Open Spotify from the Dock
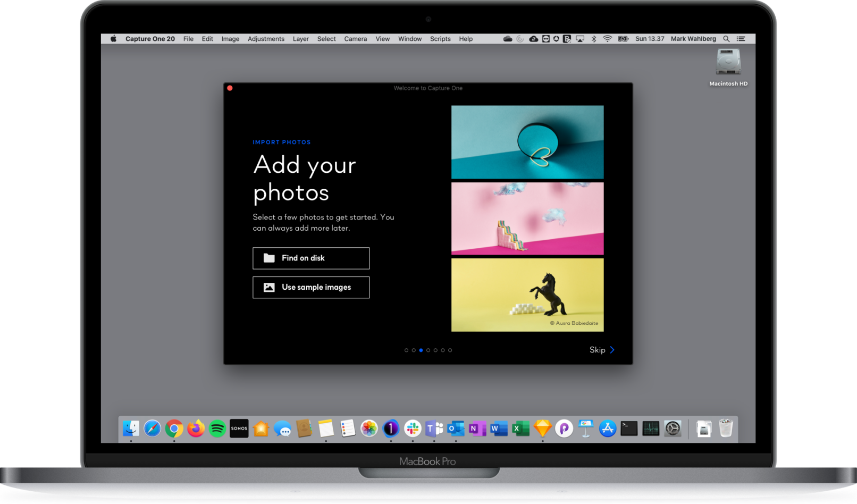The width and height of the screenshot is (857, 504). click(x=216, y=429)
